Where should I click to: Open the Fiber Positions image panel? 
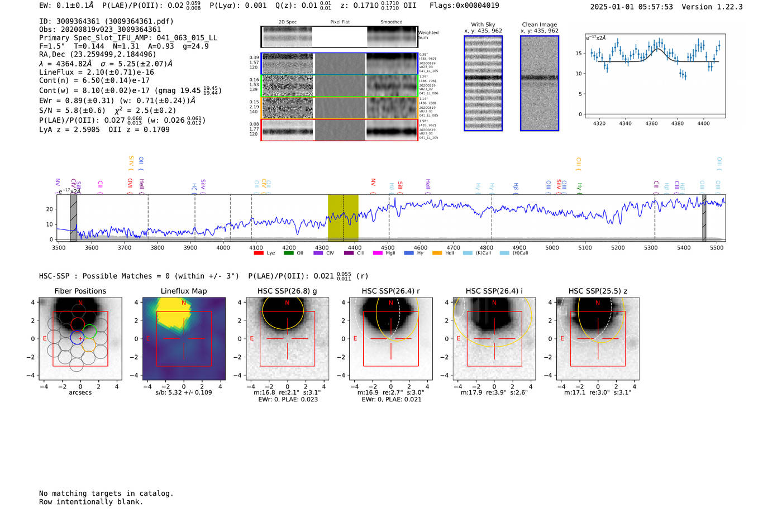click(80, 338)
